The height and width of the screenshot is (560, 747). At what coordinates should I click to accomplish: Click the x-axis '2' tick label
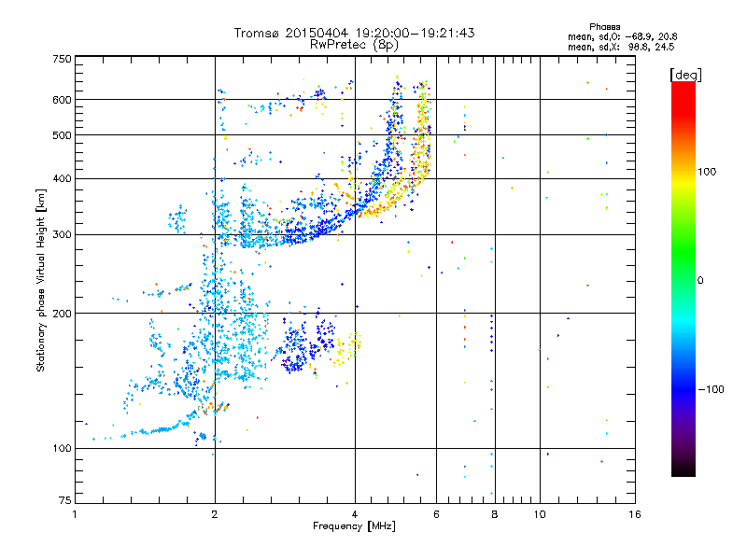click(x=215, y=514)
